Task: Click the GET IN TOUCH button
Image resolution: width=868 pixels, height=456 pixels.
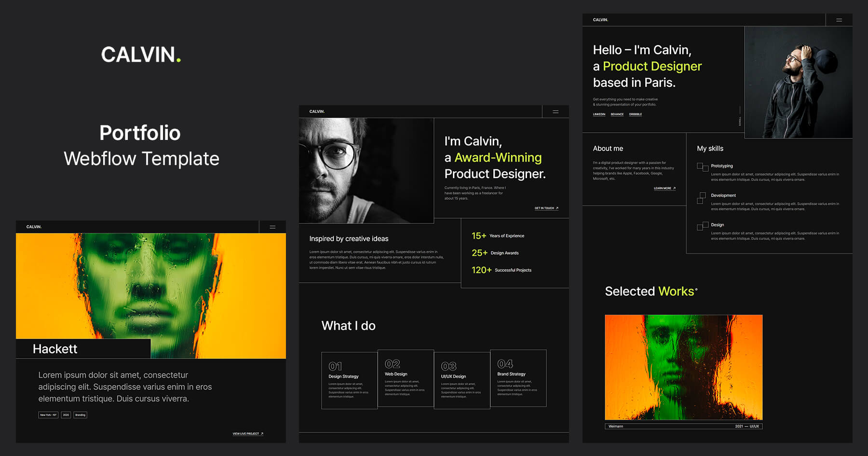Action: (544, 207)
